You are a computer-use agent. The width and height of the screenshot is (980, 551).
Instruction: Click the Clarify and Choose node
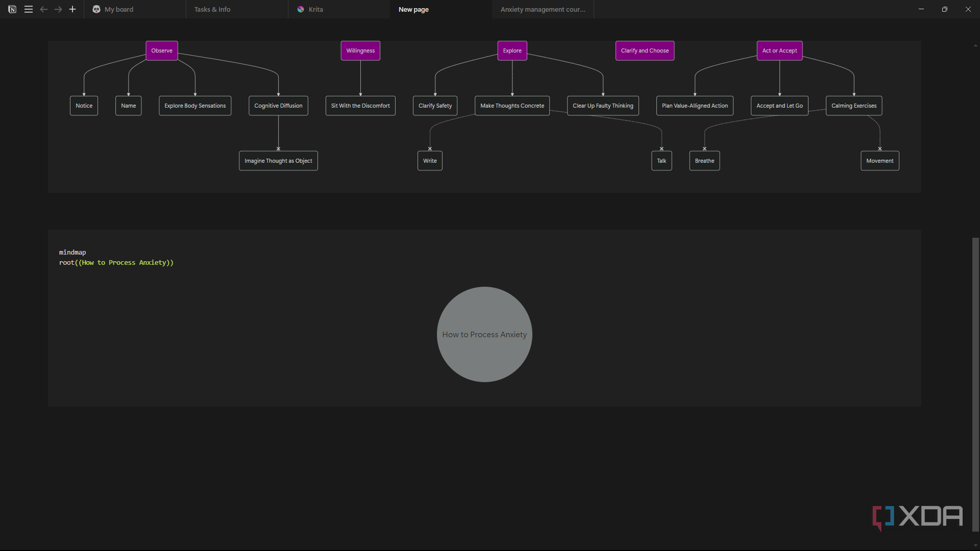point(645,51)
